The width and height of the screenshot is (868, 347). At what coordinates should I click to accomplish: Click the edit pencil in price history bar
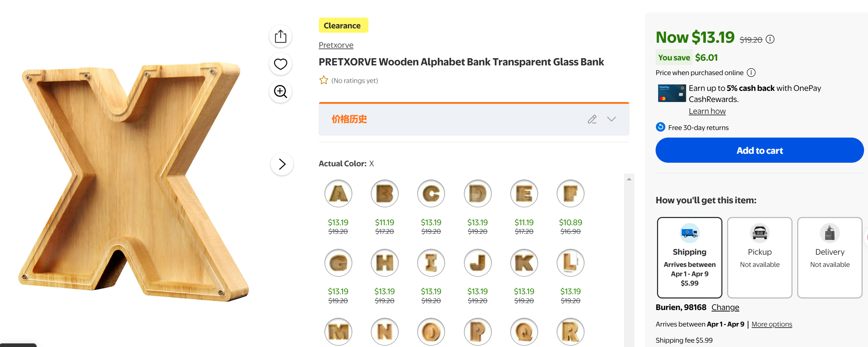[592, 119]
